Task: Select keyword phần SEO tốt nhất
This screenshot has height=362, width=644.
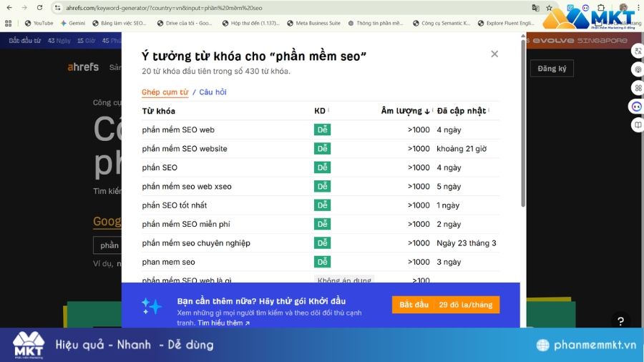Action: pyautogui.click(x=175, y=205)
